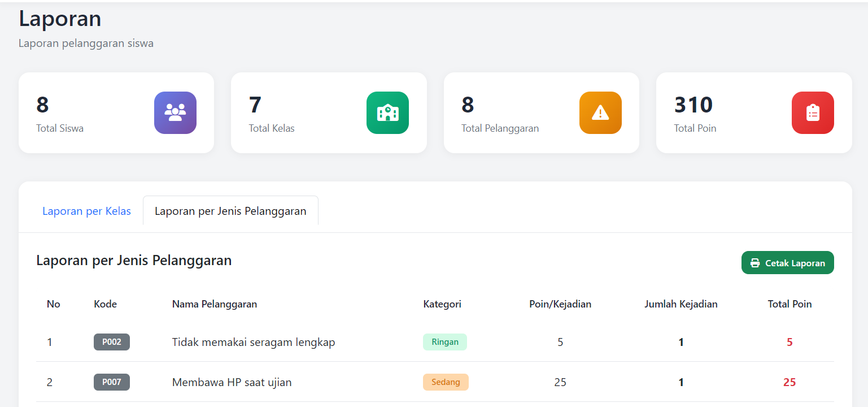Screen dimensions: 868x407
Task: Click the Jumlah Kejadian column header
Action: [681, 304]
